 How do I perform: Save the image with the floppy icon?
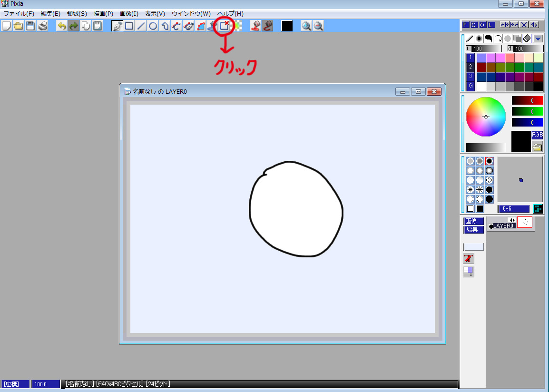pos(30,26)
